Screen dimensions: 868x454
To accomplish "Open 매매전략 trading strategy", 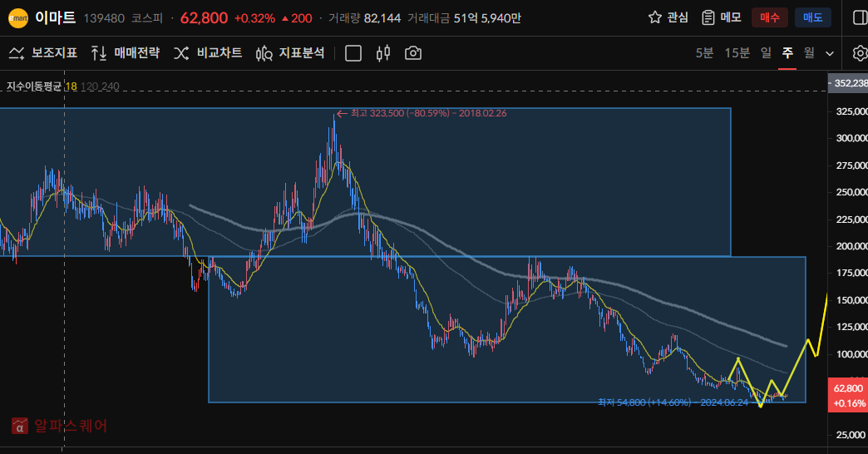I will click(x=125, y=53).
